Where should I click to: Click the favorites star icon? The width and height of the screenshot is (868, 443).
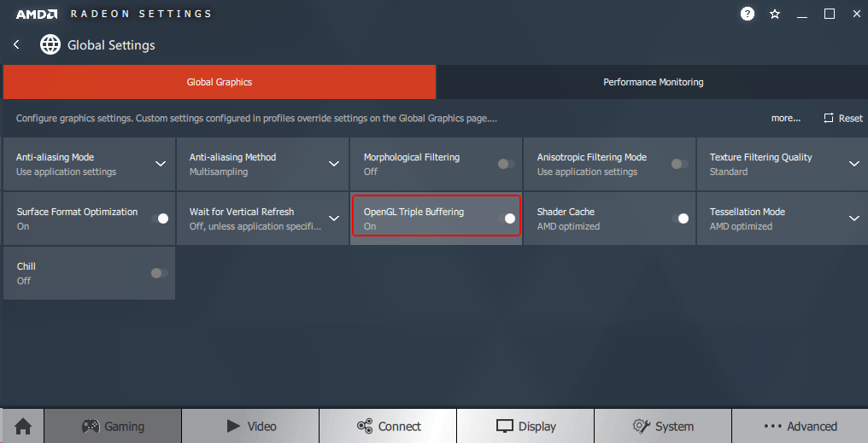775,14
